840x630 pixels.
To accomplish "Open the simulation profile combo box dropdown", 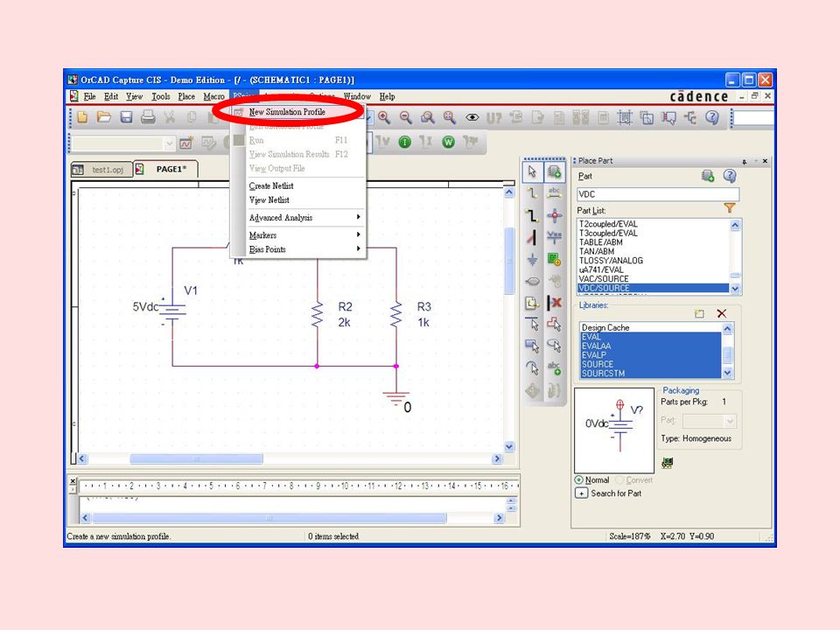I will tap(169, 143).
